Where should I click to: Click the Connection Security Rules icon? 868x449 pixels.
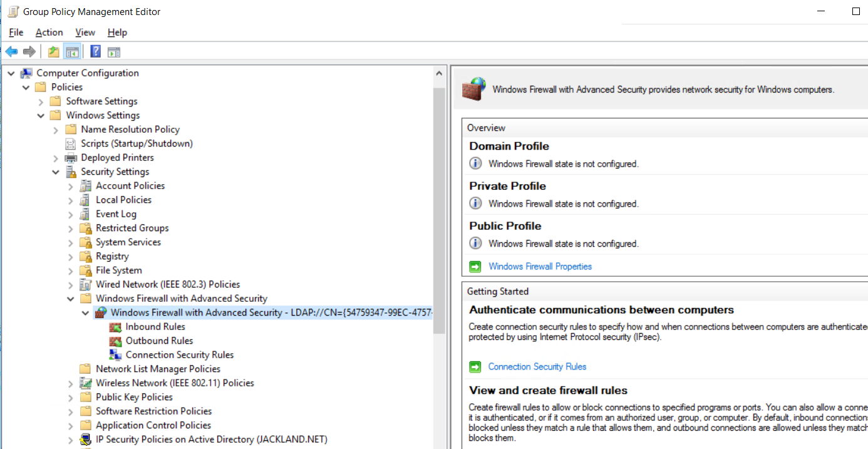tap(115, 355)
